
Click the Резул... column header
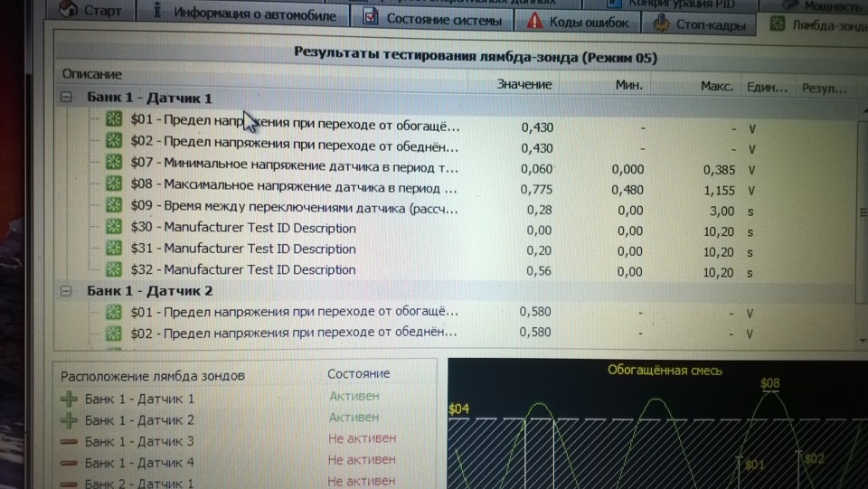[825, 89]
